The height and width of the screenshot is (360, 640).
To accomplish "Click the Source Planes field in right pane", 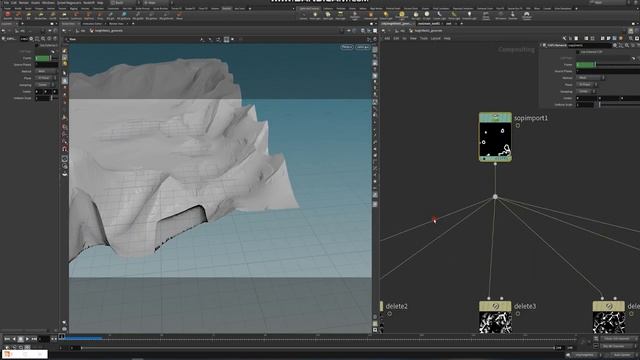I will (x=608, y=71).
